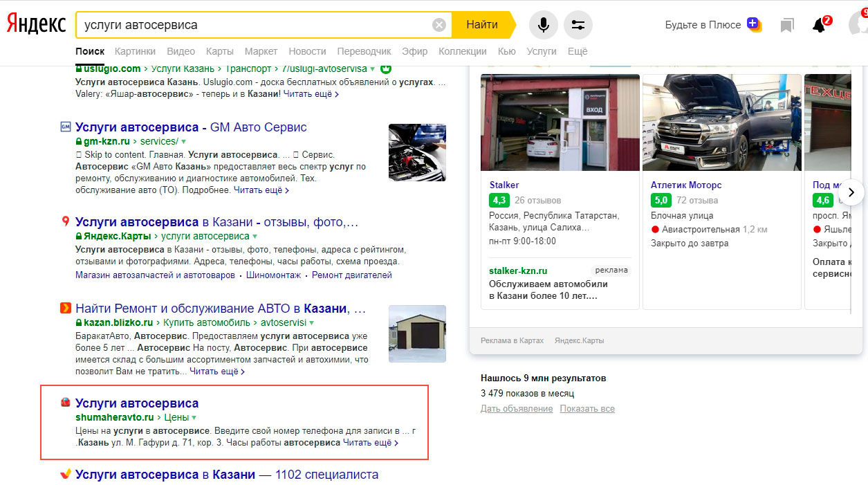Click the Показать все link
This screenshot has height=485, width=868.
587,409
